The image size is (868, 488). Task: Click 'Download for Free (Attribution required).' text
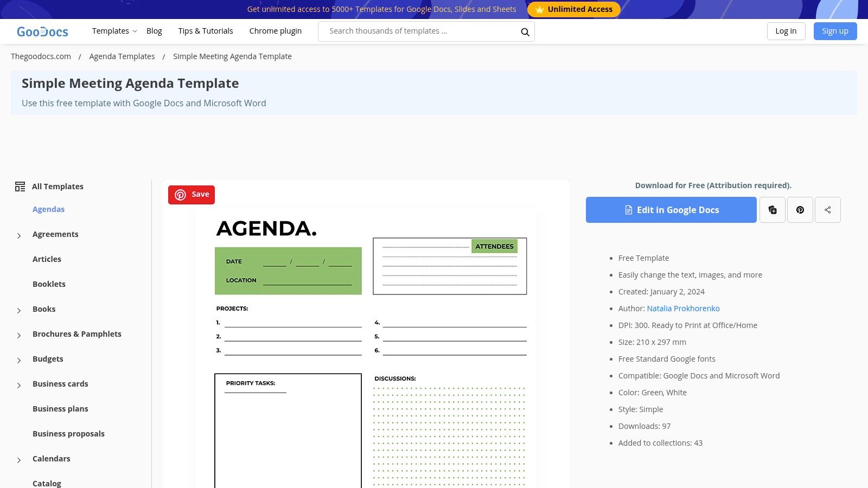tap(713, 185)
